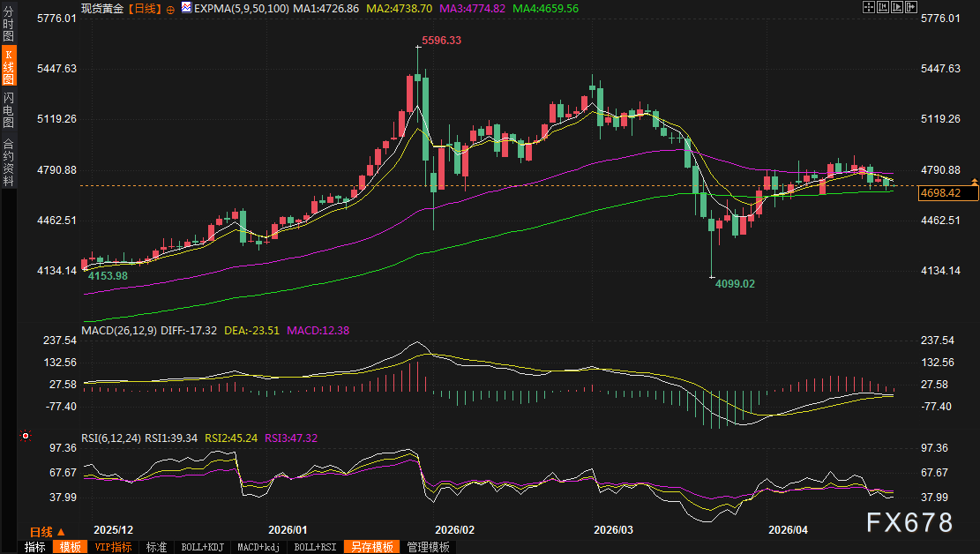
Task: Click the 管理模板 button
Action: point(428,547)
